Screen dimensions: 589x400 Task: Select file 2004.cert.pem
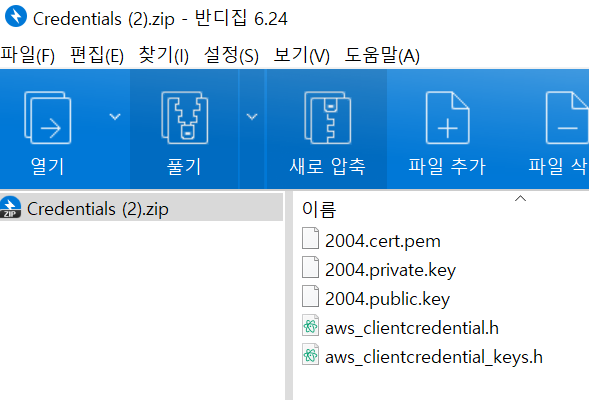[382, 241]
